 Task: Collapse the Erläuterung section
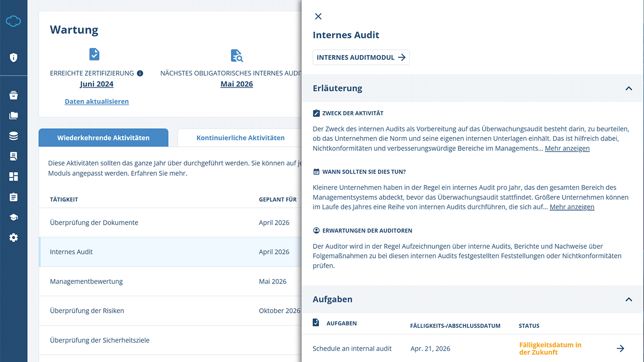(x=628, y=88)
